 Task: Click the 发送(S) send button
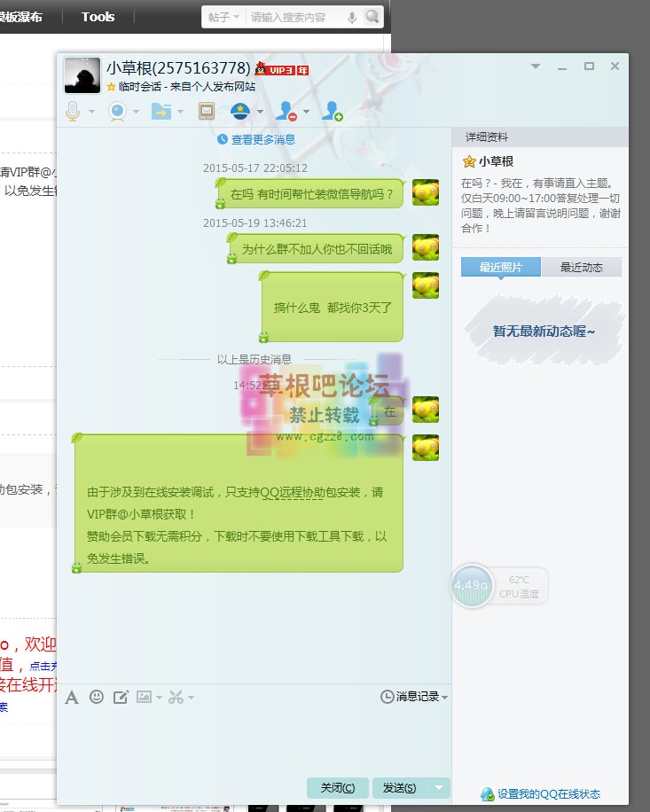point(399,788)
